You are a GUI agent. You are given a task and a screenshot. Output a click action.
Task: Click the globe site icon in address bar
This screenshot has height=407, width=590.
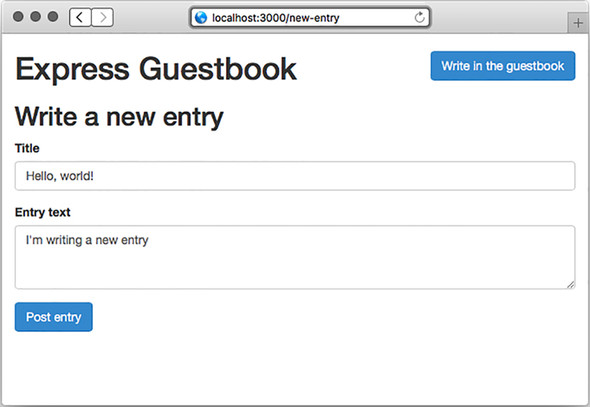click(201, 17)
